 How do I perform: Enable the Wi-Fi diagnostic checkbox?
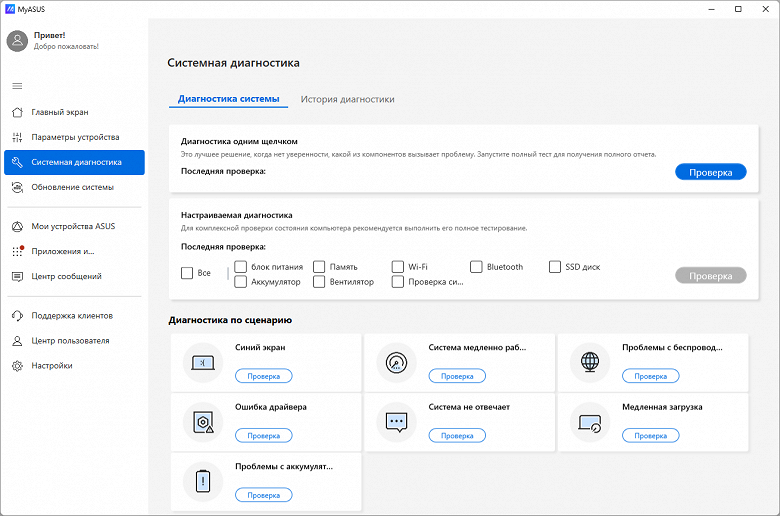pyautogui.click(x=398, y=267)
